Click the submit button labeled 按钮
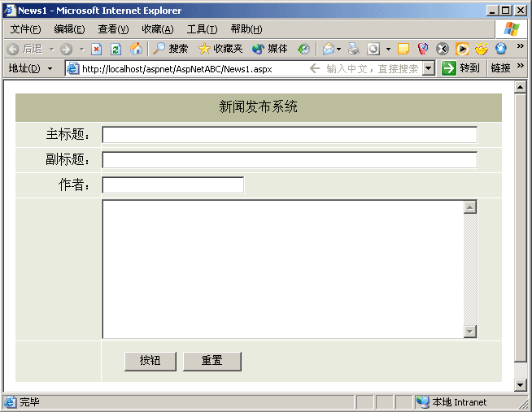Screen dimensions: 532x412 (x=150, y=361)
